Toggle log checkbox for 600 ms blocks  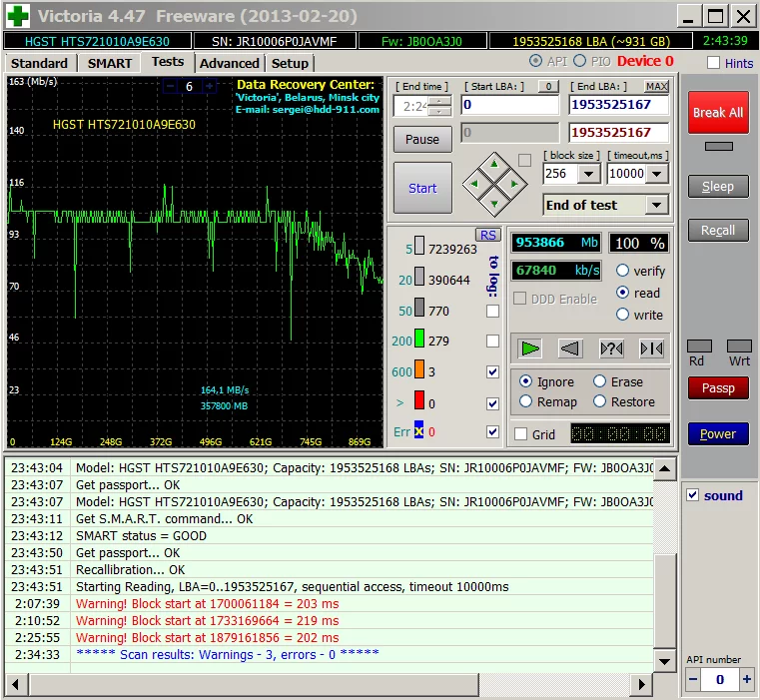pyautogui.click(x=492, y=371)
